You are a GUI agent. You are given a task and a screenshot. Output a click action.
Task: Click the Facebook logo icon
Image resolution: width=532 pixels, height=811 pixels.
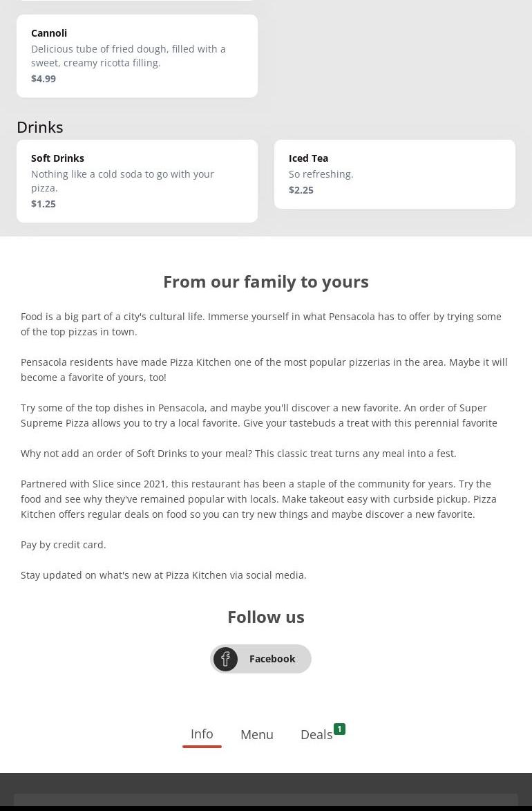[225, 659]
